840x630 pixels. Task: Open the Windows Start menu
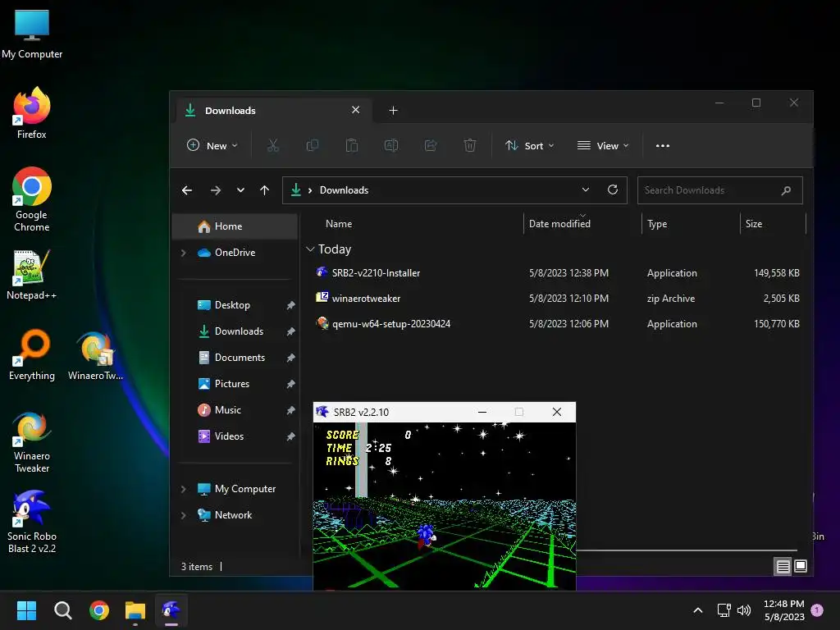pos(26,610)
